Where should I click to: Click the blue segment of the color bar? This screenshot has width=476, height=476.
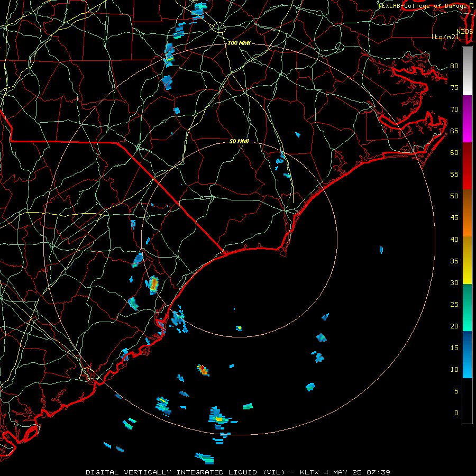467,354
